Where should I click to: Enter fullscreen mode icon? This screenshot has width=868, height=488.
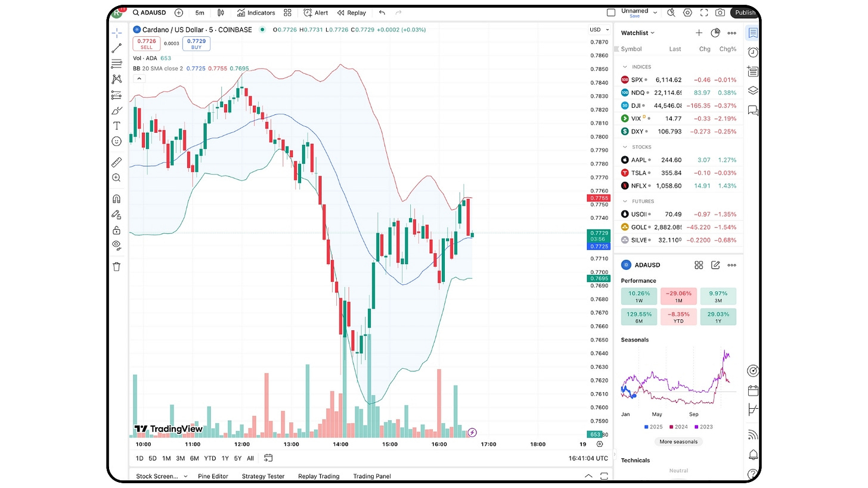pos(704,13)
